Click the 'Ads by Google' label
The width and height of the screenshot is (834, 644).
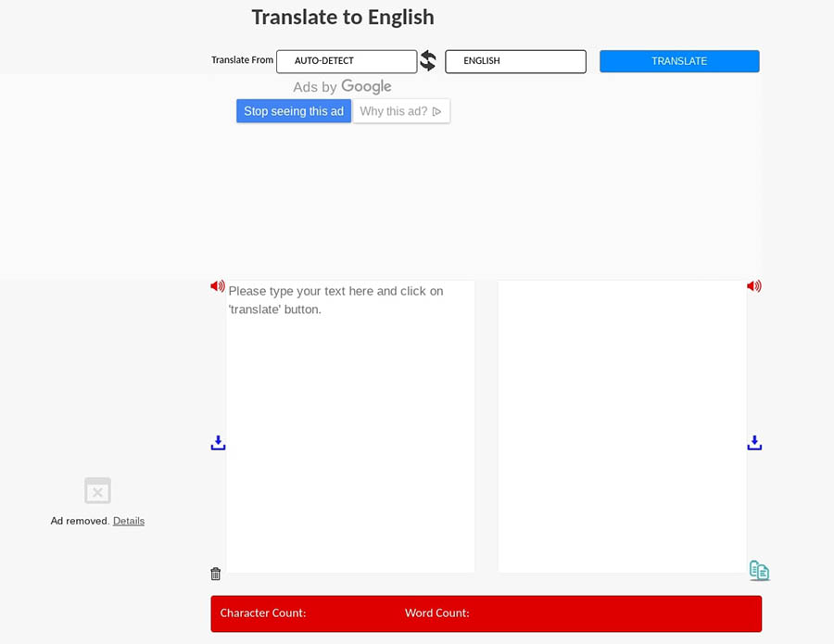click(342, 87)
